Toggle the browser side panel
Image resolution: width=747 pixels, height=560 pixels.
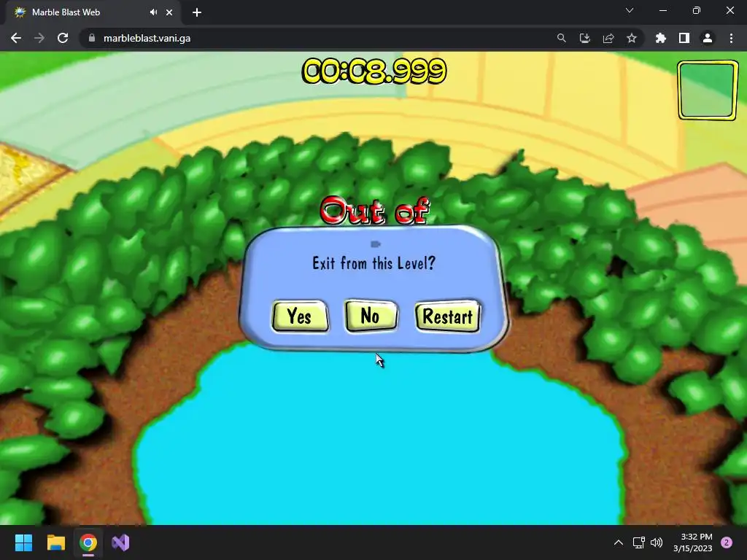click(684, 38)
